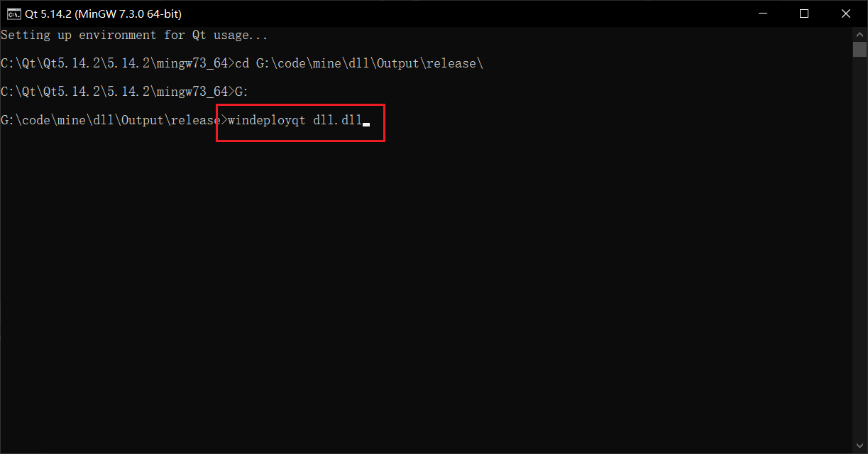
Task: Click the empty scrollbar track below the thumb
Action: coord(860,249)
